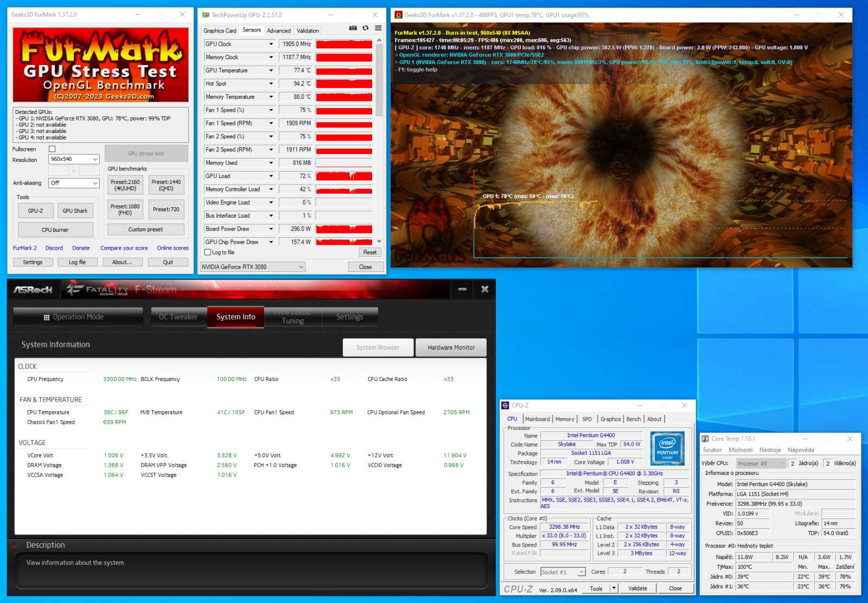The height and width of the screenshot is (603, 868).
Task: Enable the Fullscreen checkbox in FurMark
Action: (52, 149)
